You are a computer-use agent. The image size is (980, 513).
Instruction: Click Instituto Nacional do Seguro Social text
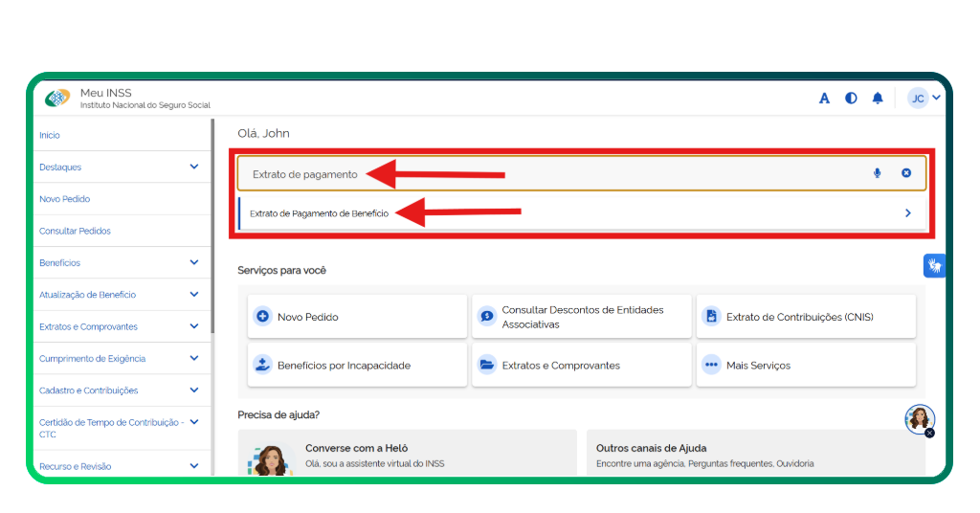click(145, 105)
